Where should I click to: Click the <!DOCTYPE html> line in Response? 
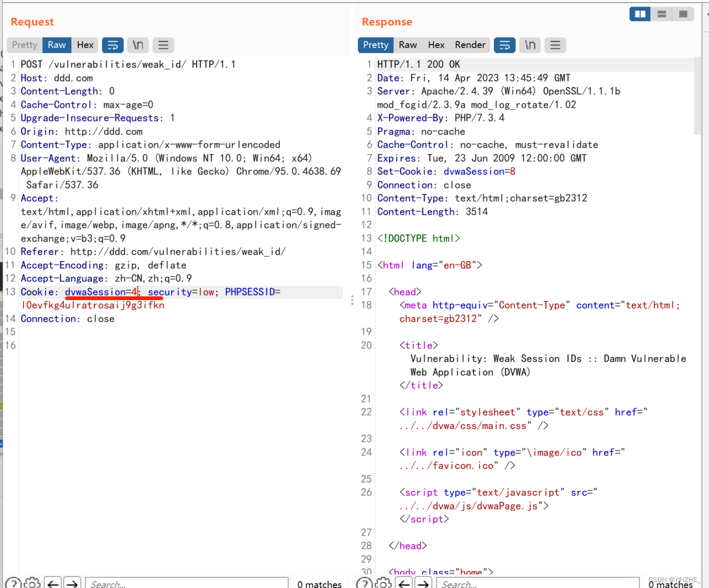click(419, 238)
